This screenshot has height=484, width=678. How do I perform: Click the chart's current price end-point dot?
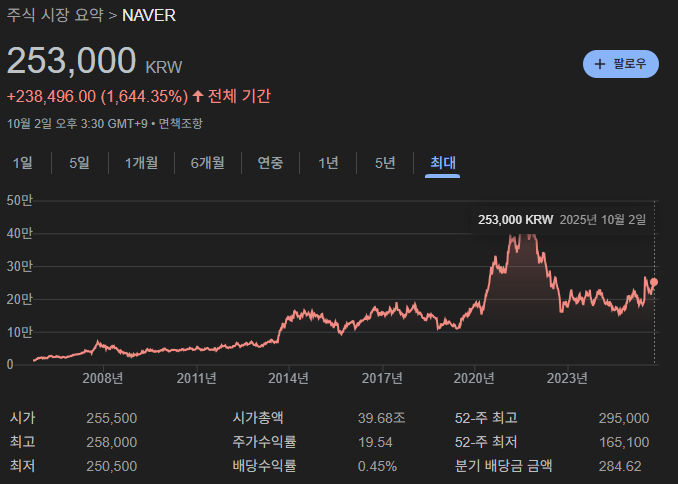[654, 282]
